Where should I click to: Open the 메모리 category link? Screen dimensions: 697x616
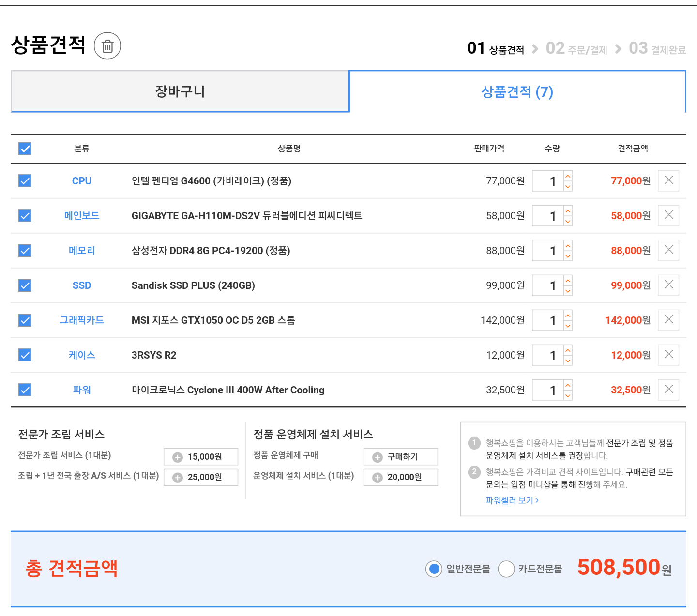click(x=82, y=251)
